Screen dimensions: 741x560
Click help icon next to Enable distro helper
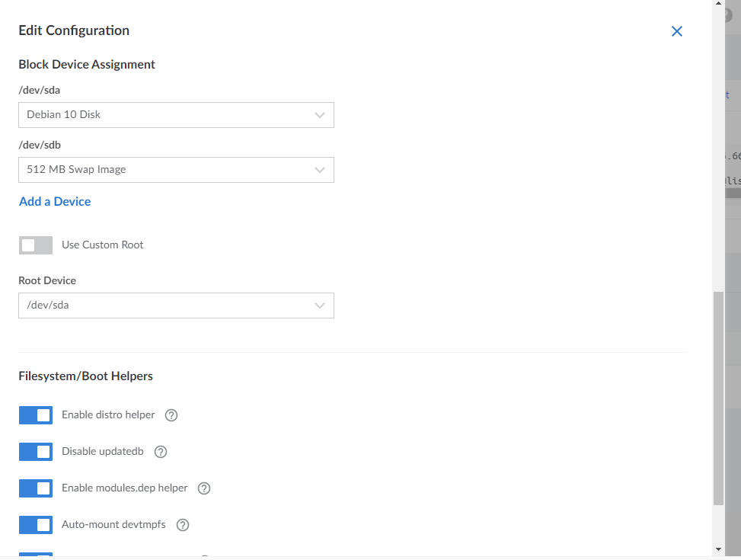pyautogui.click(x=171, y=415)
